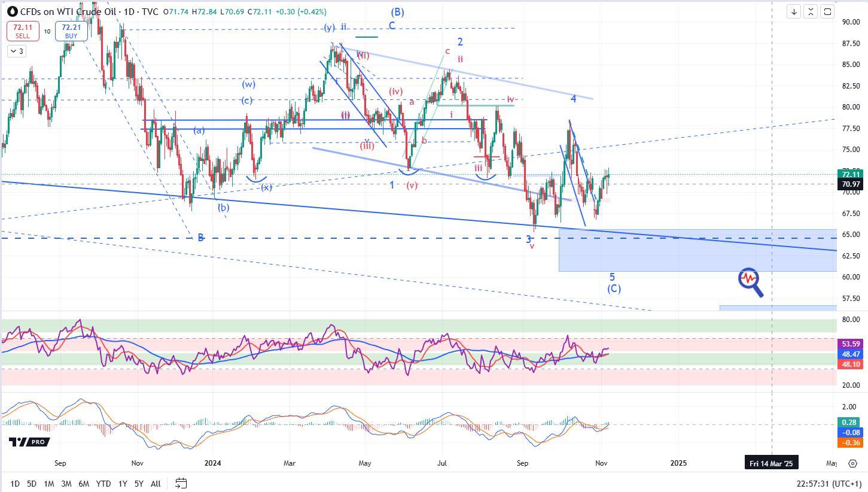The width and height of the screenshot is (868, 492).
Task: Select the 6M time range
Action: [x=84, y=483]
